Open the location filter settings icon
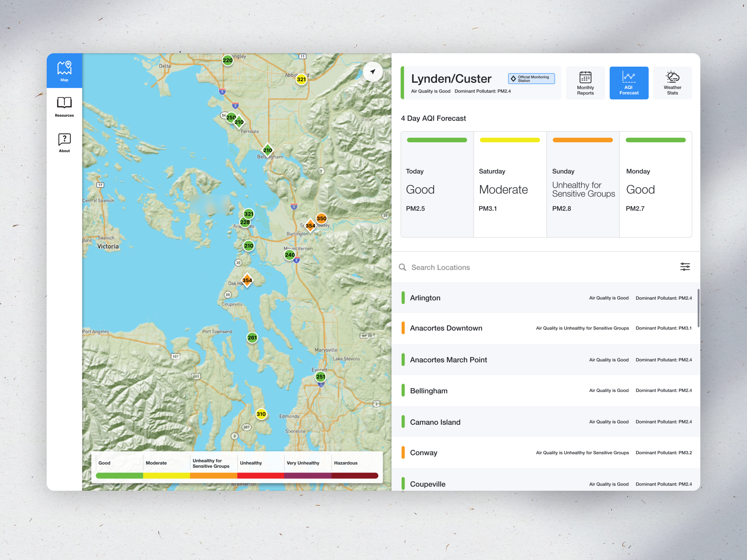 685,267
